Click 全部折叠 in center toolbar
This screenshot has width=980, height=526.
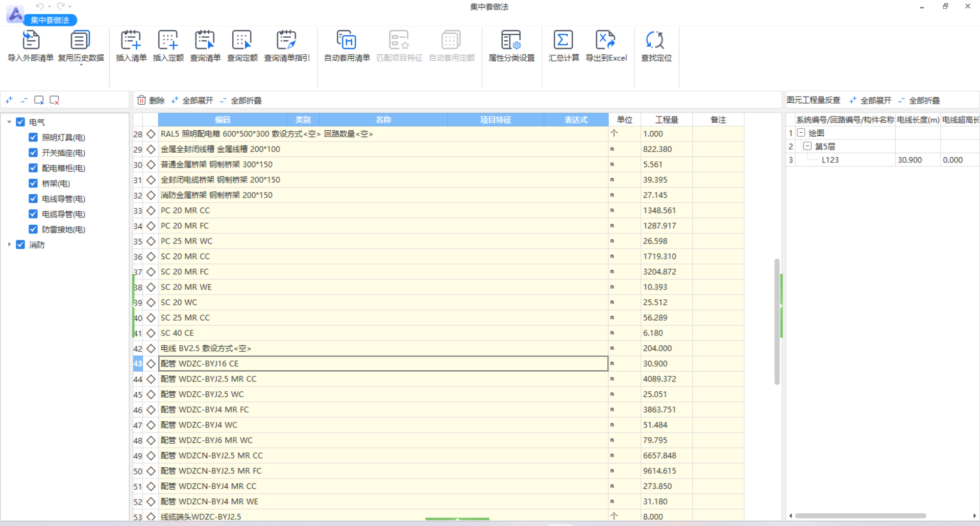(241, 100)
